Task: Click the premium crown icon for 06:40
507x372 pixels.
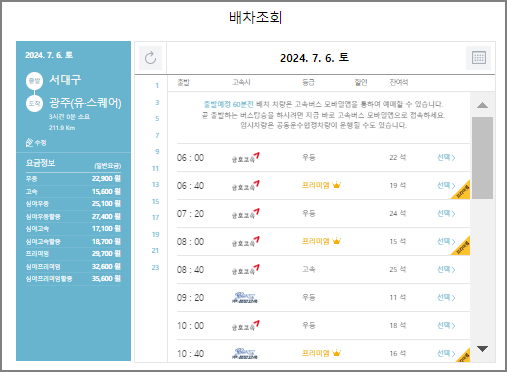Action: coord(336,185)
